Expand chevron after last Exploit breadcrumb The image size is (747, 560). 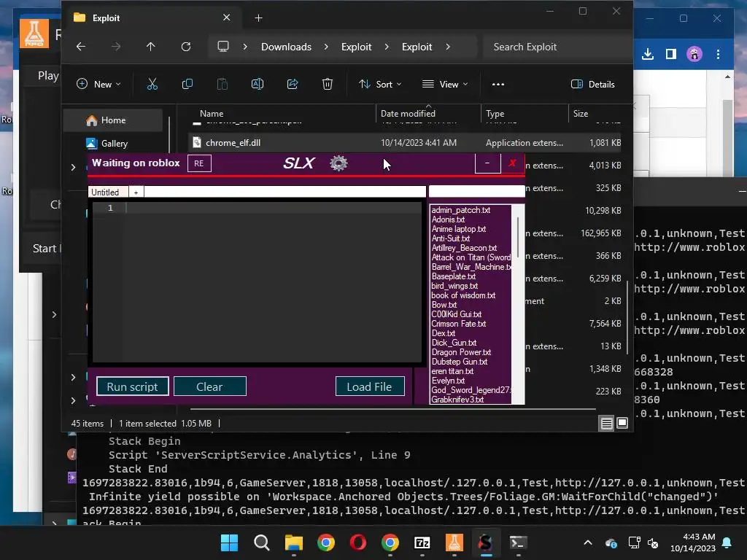pyautogui.click(x=448, y=47)
